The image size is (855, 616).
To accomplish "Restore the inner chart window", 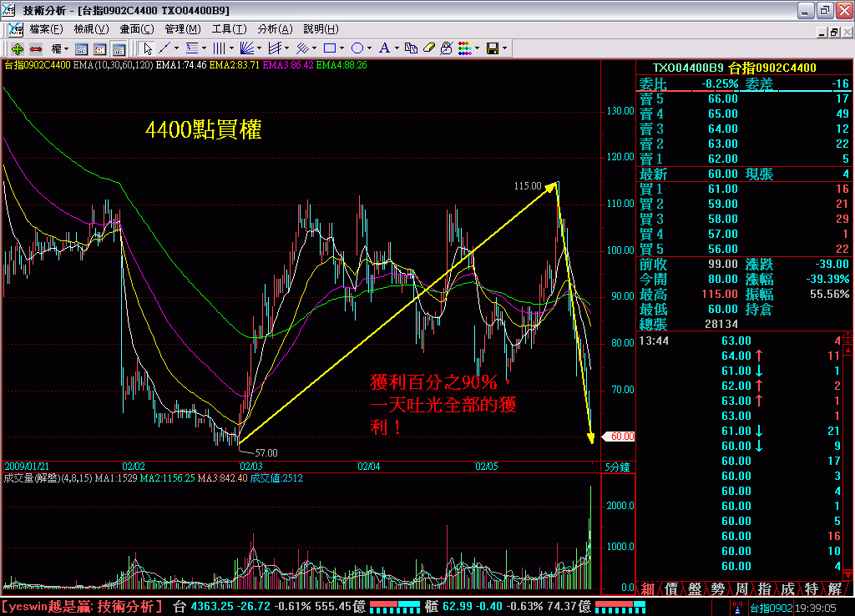I will (x=834, y=33).
